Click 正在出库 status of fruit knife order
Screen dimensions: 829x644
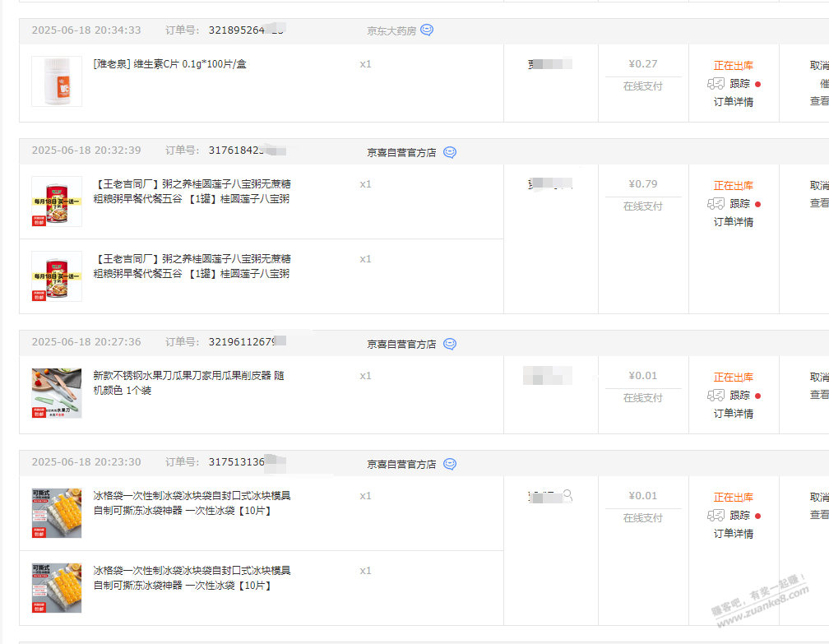click(734, 377)
